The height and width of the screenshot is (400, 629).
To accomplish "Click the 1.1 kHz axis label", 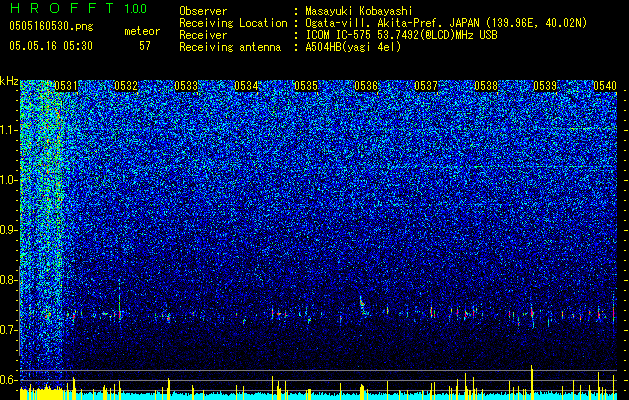I will pyautogui.click(x=9, y=130).
